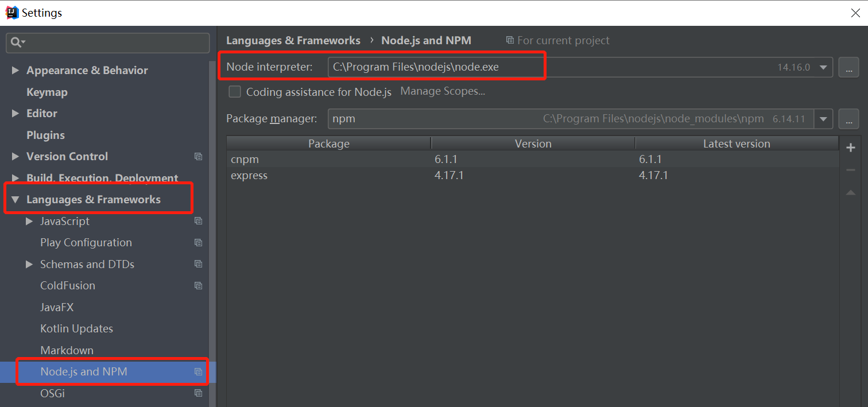Select Play Configuration in the tree
Image resolution: width=868 pixels, height=407 pixels.
point(86,242)
